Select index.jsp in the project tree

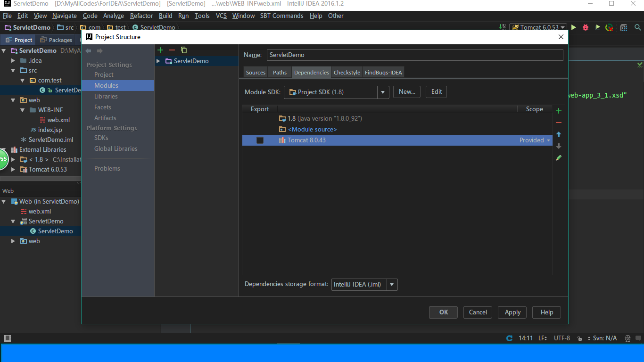50,130
